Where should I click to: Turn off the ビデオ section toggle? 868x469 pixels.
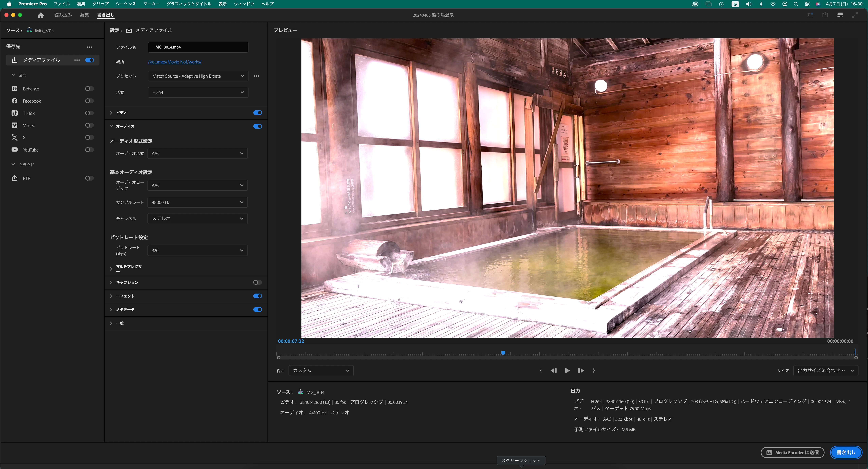(257, 112)
